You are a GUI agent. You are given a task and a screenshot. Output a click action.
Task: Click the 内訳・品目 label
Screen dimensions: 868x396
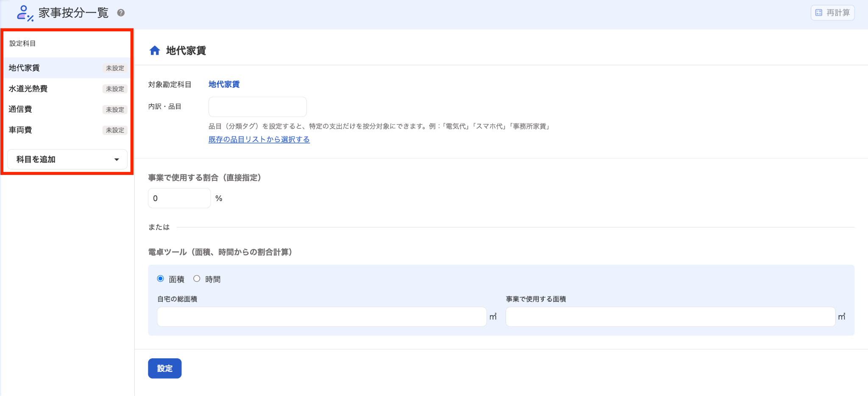pos(165,107)
